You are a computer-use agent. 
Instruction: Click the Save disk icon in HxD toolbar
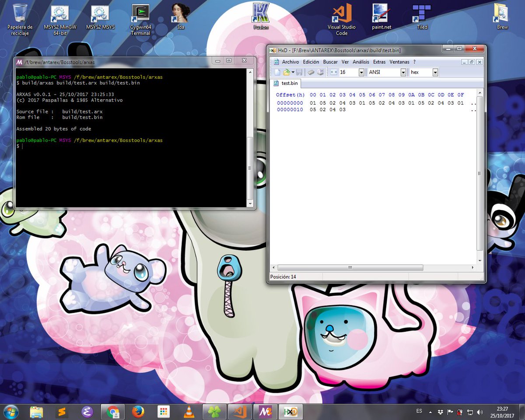coord(299,72)
